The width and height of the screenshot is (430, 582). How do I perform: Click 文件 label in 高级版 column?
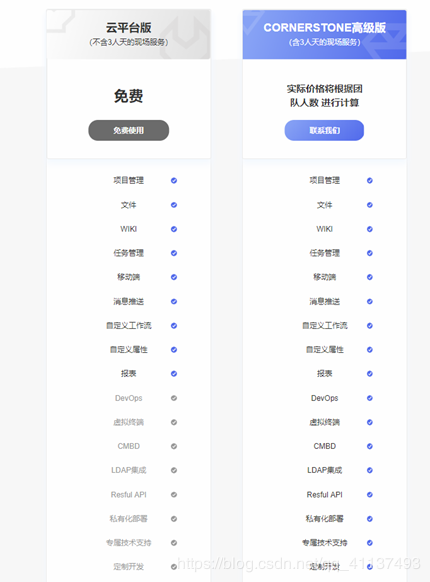click(324, 205)
